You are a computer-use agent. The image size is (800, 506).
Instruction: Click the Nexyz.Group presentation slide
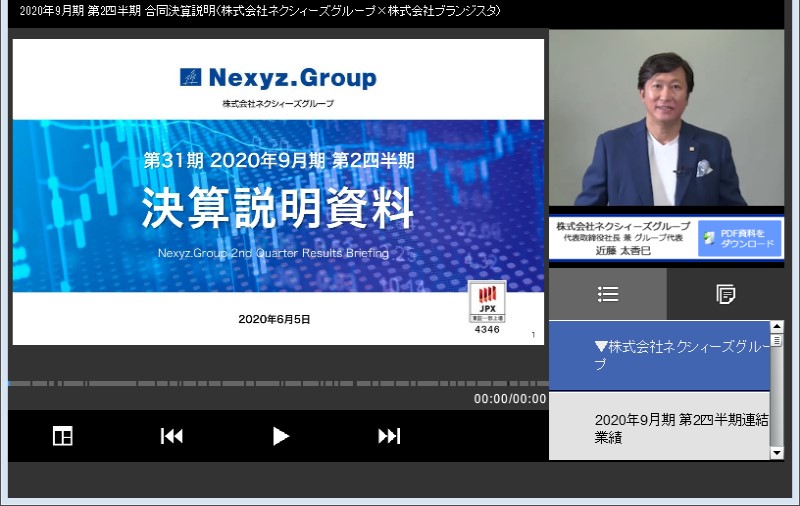(278, 192)
